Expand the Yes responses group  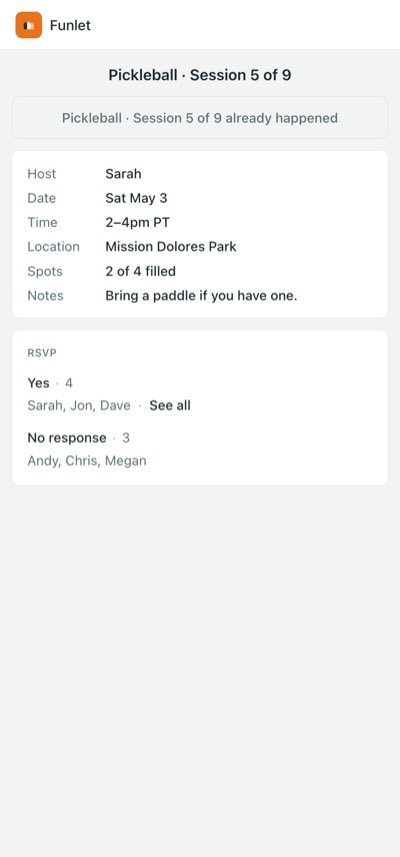[50, 383]
